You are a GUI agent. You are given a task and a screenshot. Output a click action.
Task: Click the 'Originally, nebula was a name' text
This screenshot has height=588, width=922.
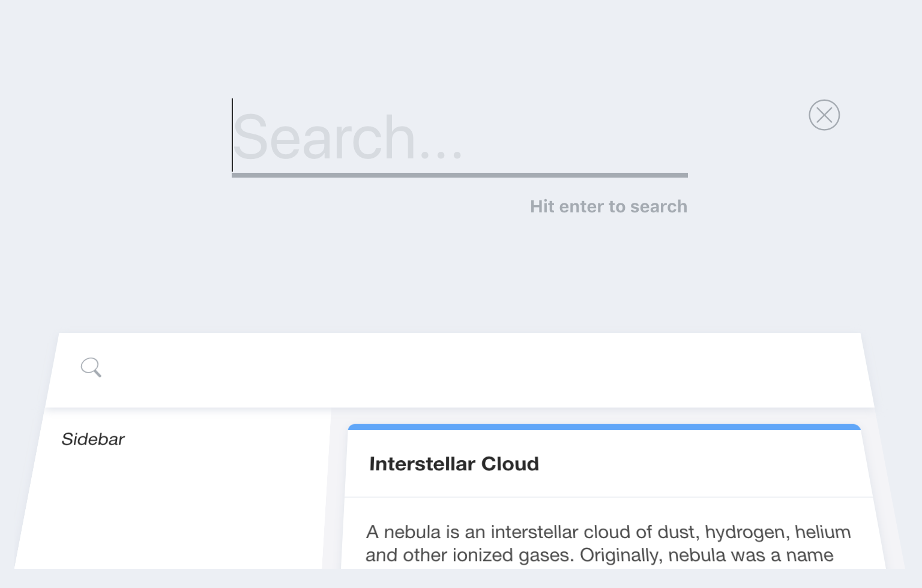(x=707, y=556)
